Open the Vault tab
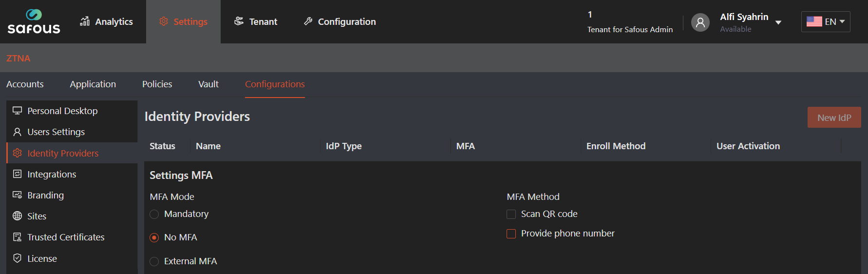868x274 pixels. click(208, 84)
